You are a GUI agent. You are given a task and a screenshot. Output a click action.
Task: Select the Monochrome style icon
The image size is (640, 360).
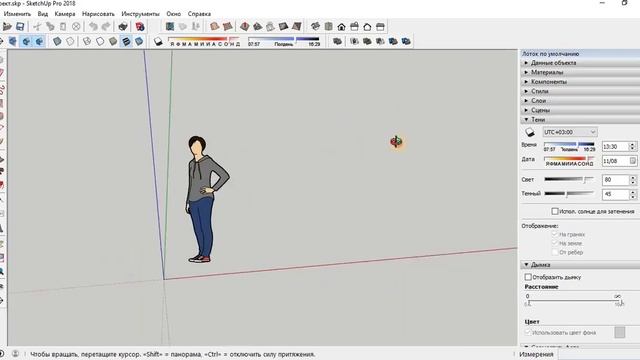point(139,41)
